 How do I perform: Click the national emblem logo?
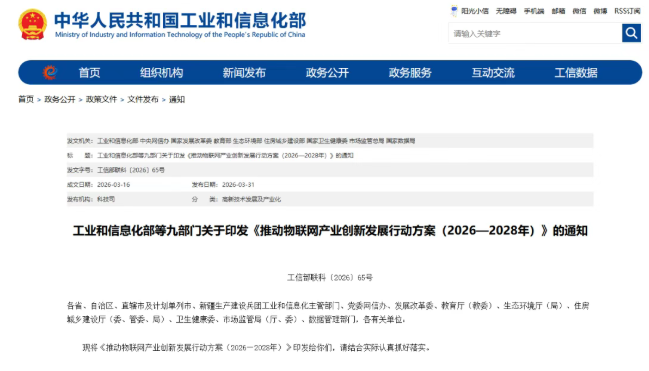pyautogui.click(x=32, y=24)
